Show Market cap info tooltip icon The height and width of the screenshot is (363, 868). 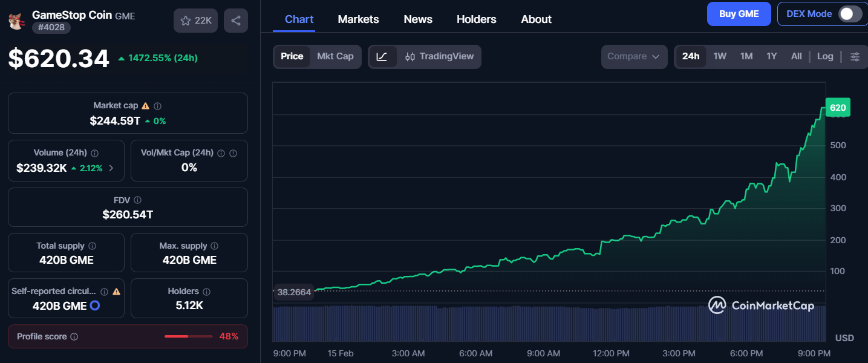157,106
